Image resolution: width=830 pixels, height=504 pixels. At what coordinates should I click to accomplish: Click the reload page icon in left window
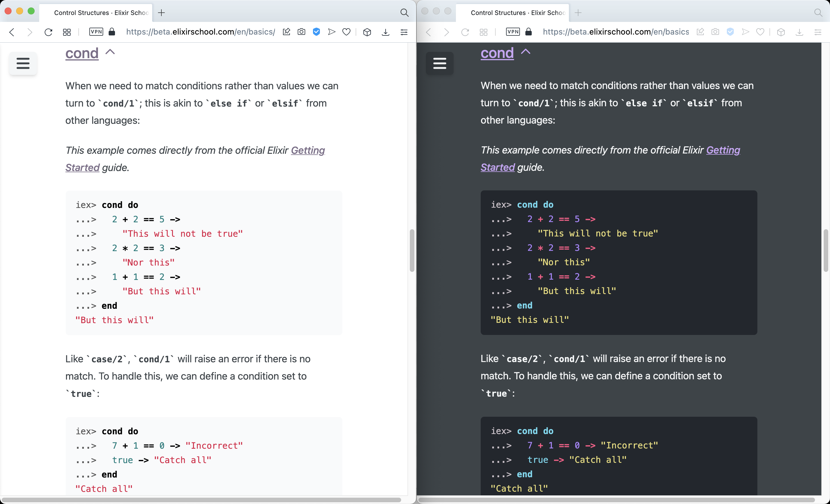coord(48,32)
